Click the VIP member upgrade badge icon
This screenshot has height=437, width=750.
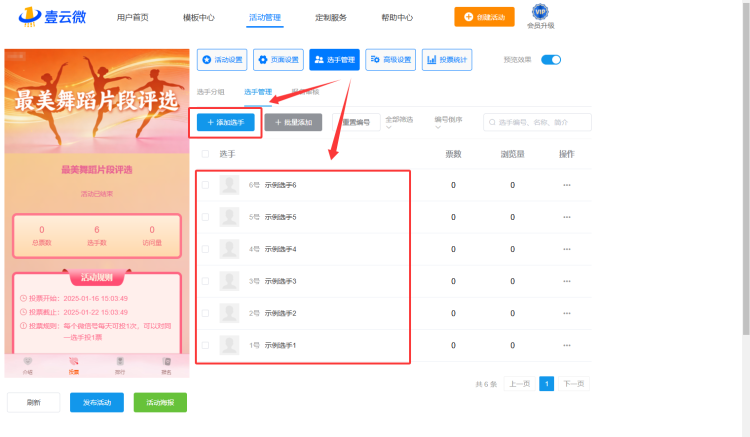coord(540,11)
